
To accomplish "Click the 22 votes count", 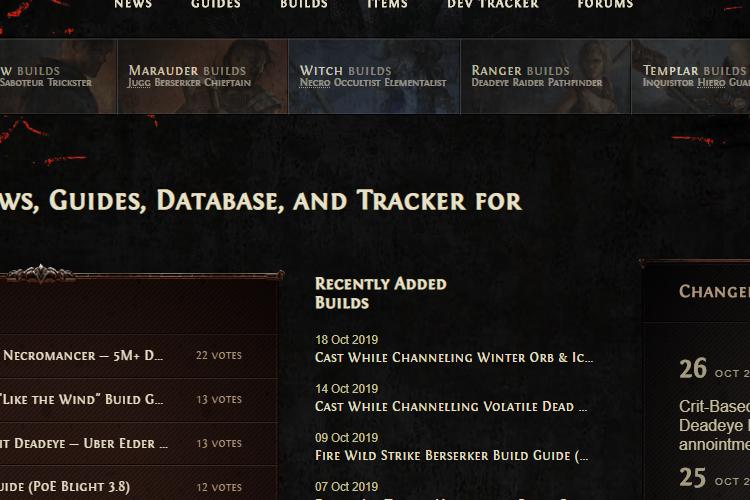I will coord(219,356).
